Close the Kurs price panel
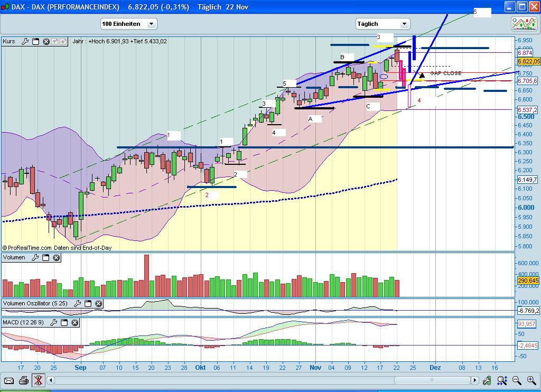Image resolution: width=541 pixels, height=392 pixels. coord(46,41)
